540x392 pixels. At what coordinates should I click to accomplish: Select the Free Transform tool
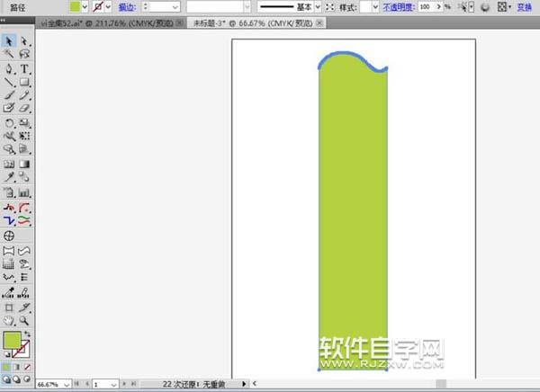click(24, 136)
